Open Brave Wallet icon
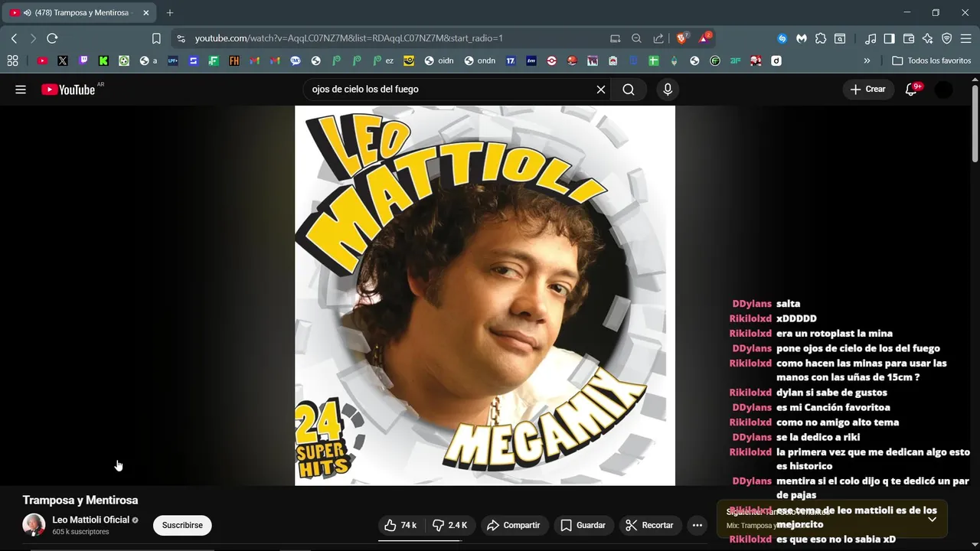The height and width of the screenshot is (551, 980). (909, 38)
